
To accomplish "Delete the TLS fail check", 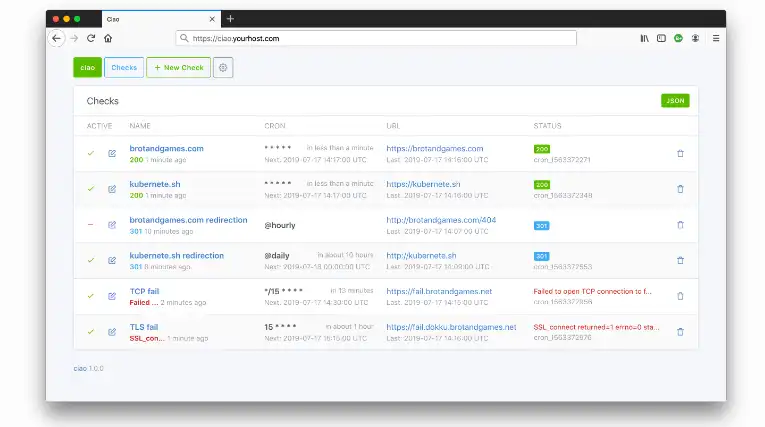I will tap(680, 332).
